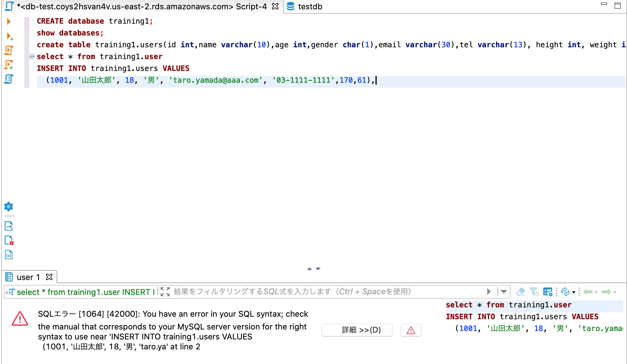Click the small up arrow on the splitter
The width and height of the screenshot is (627, 364).
tap(309, 268)
